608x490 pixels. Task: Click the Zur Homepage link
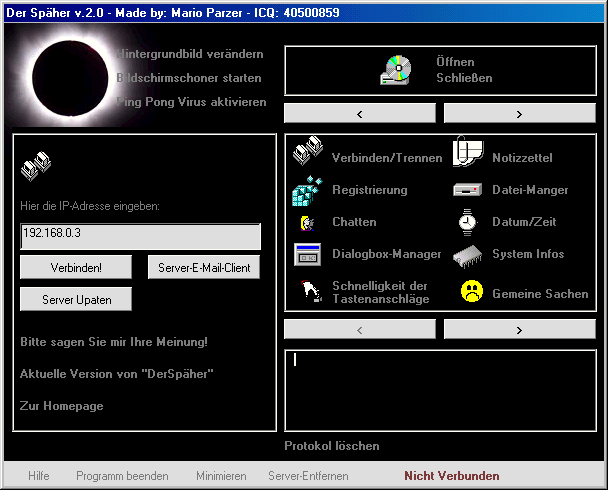click(61, 406)
